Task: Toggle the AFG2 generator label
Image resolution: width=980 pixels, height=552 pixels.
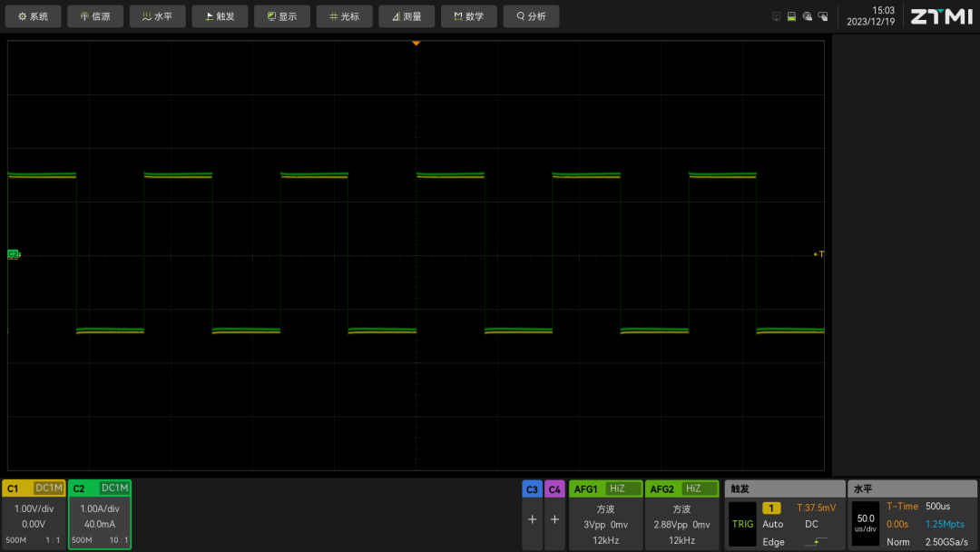Action: coord(662,488)
